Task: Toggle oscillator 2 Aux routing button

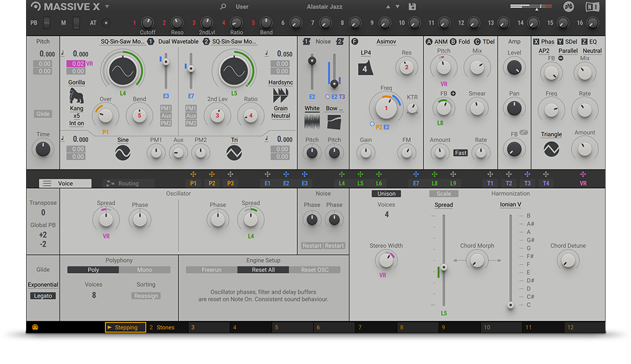Action: tap(191, 116)
